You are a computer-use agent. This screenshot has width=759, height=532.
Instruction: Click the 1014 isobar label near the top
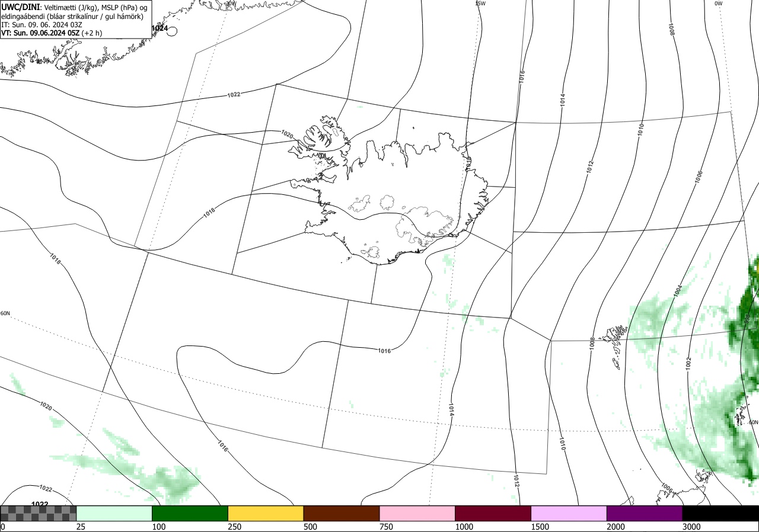562,100
